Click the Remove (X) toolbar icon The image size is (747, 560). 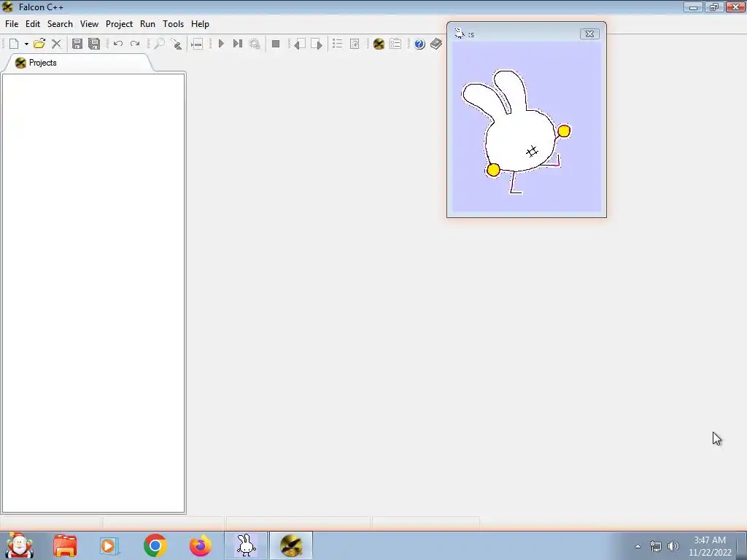point(56,44)
